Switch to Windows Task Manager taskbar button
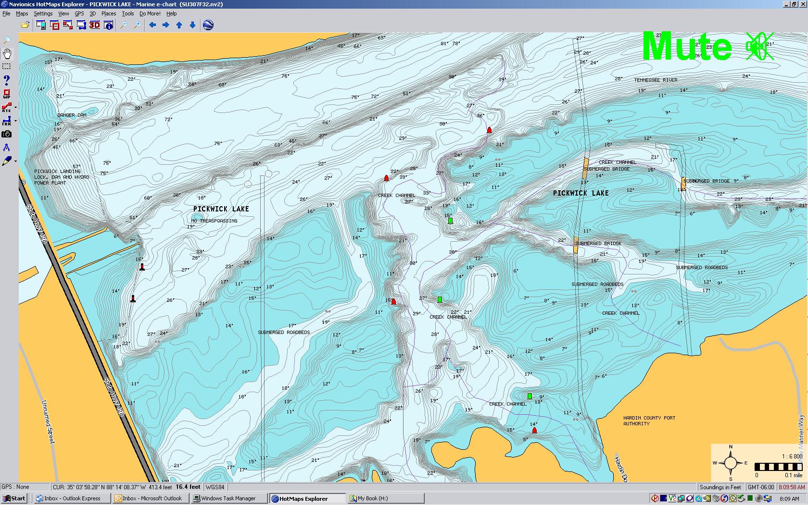 [x=229, y=498]
